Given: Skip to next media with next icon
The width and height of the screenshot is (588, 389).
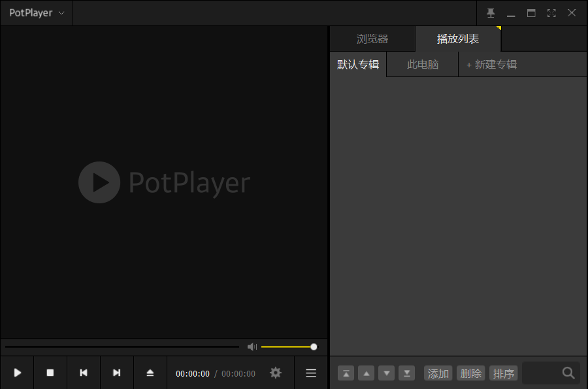Looking at the screenshot, I should tap(116, 373).
